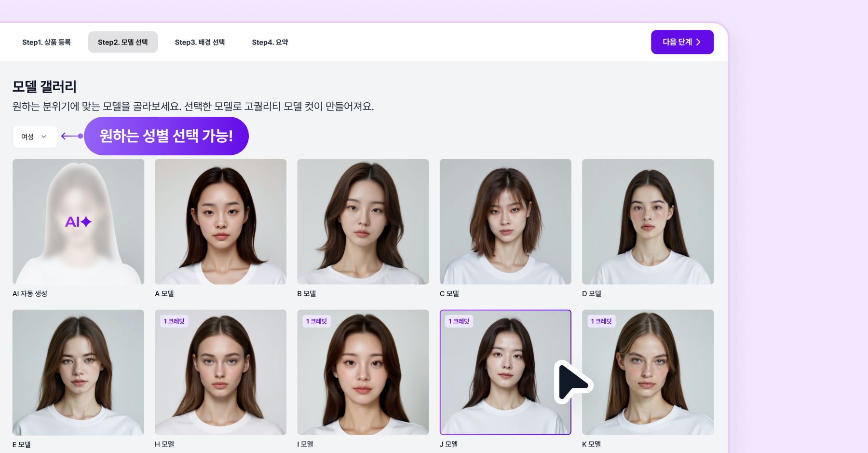Choose the A 모델 photo
This screenshot has height=453, width=868.
220,222
